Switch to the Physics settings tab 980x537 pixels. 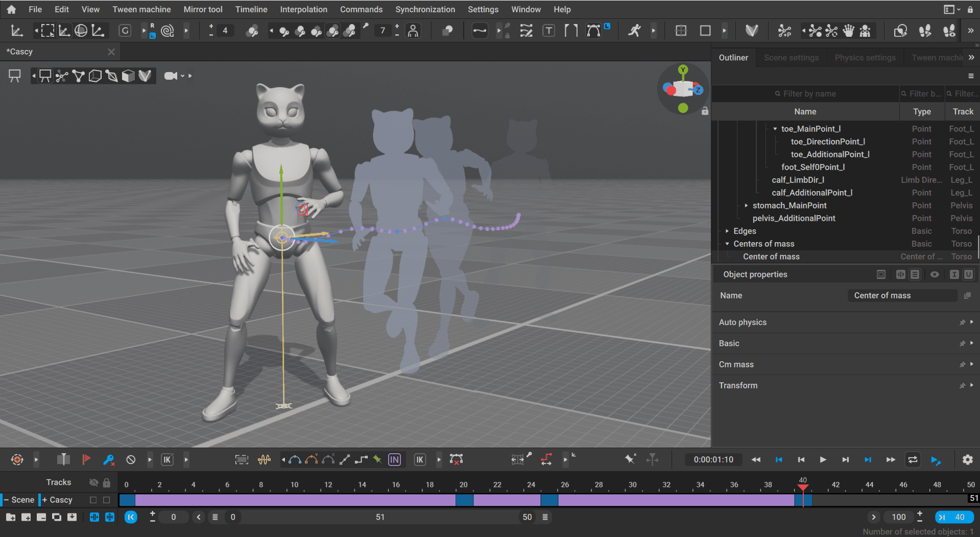tap(865, 57)
